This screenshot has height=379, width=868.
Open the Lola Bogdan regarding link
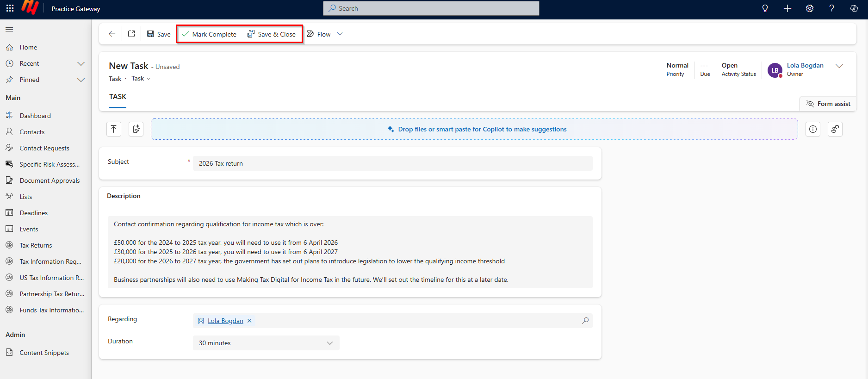pos(225,321)
